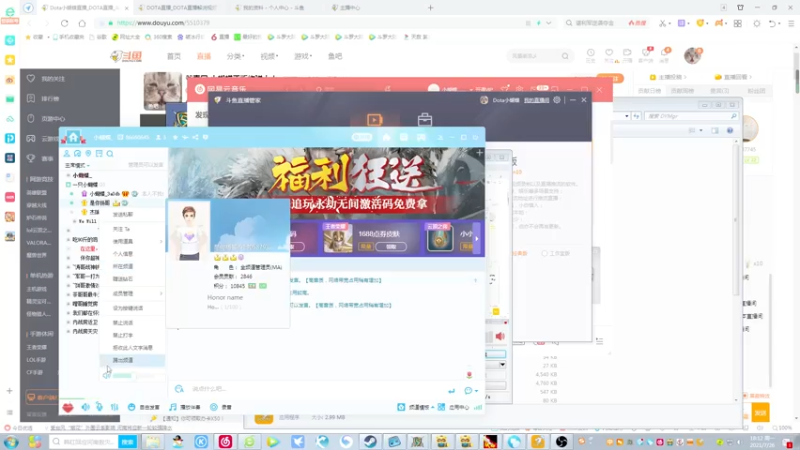The height and width of the screenshot is (450, 800).
Task: Select the highlighted kick-from-channel menu entry
Action: (132, 360)
